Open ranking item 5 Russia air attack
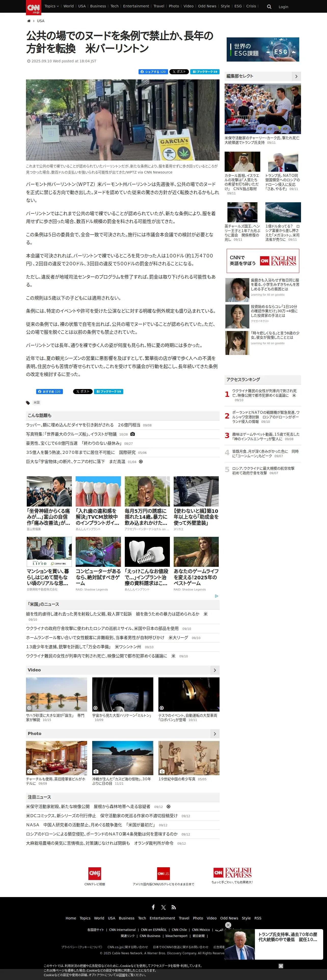Screen dimensions: 327x980 [263, 471]
